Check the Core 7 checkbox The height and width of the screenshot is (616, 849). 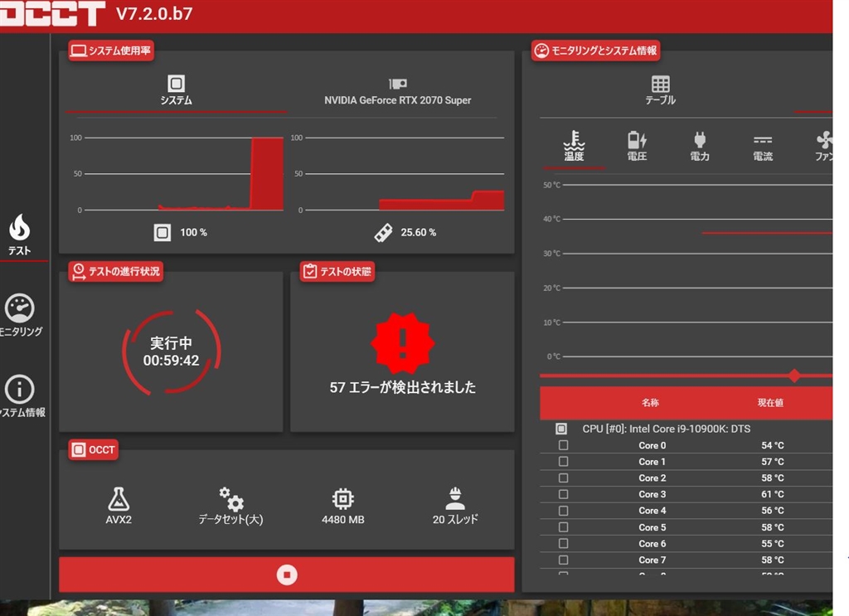coord(564,560)
